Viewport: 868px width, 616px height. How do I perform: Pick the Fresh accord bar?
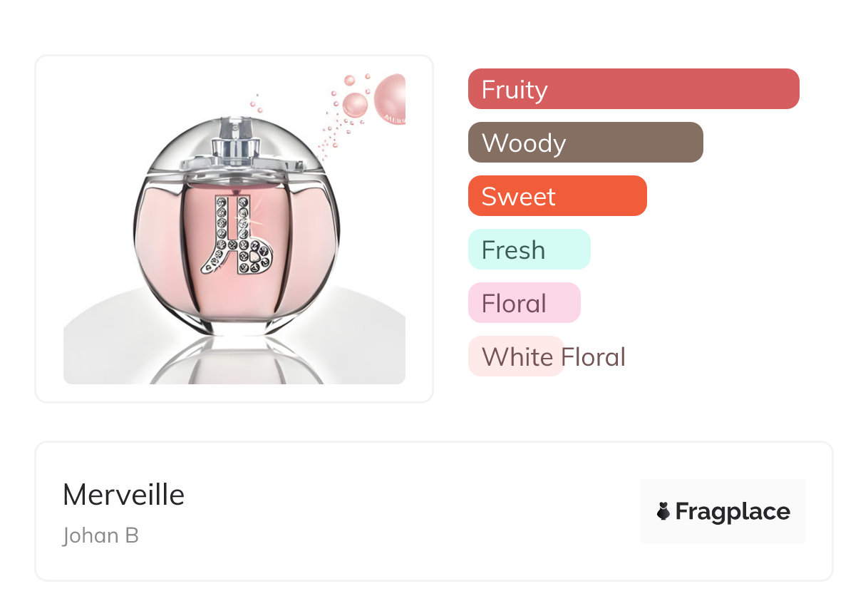click(x=529, y=250)
